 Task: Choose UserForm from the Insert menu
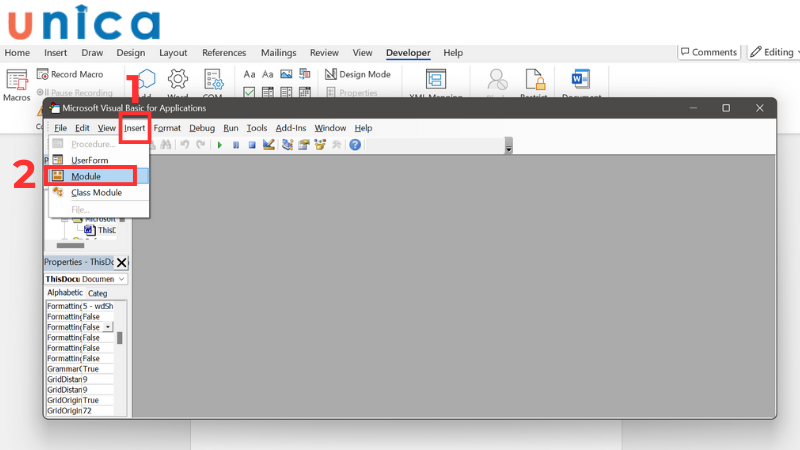click(89, 160)
